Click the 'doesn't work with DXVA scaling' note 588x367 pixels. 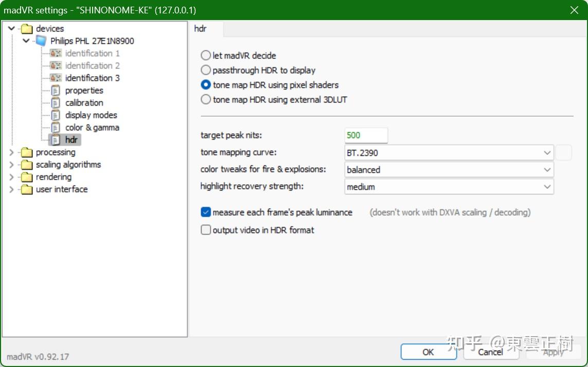coord(450,213)
